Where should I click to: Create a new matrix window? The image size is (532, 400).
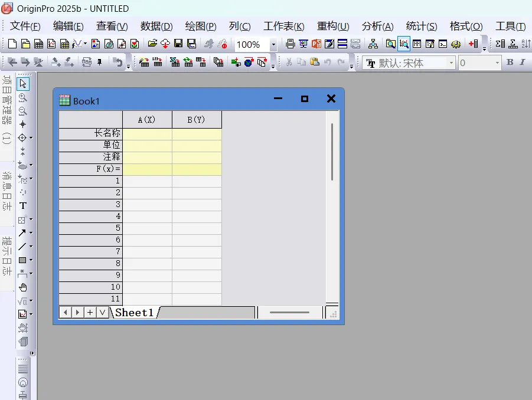(x=64, y=44)
